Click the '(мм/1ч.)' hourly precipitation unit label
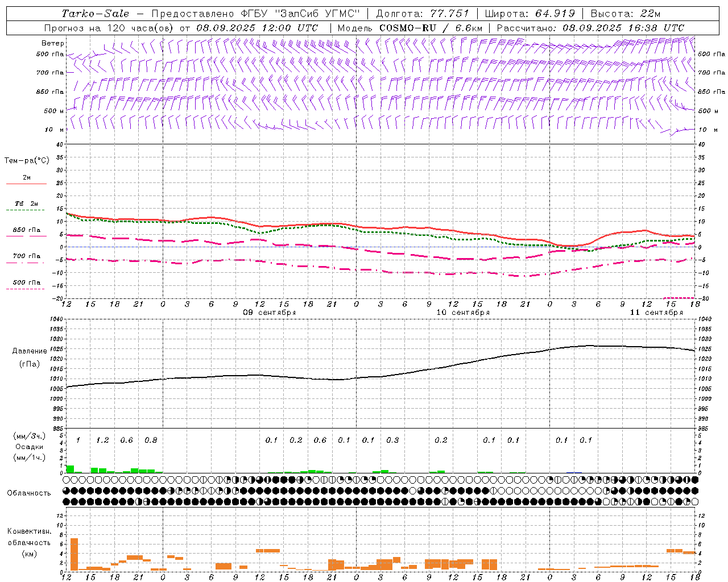The width and height of the screenshot is (728, 582). pyautogui.click(x=29, y=458)
